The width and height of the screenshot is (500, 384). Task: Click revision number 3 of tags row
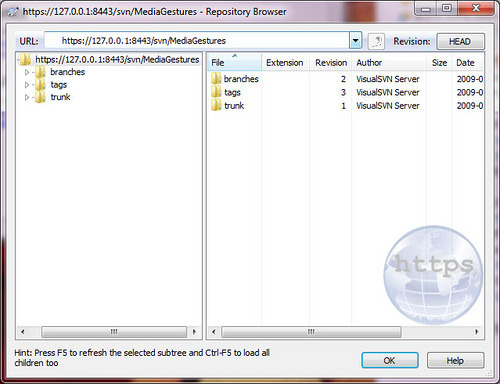point(343,92)
